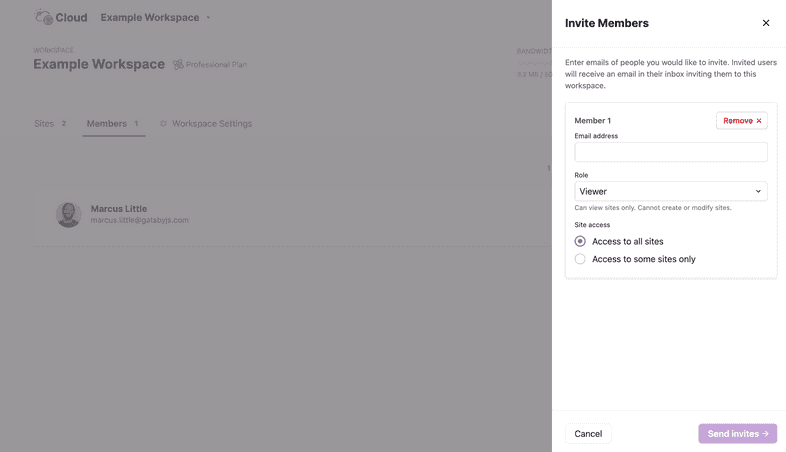Open the Role dropdown showing Viewer

click(670, 191)
